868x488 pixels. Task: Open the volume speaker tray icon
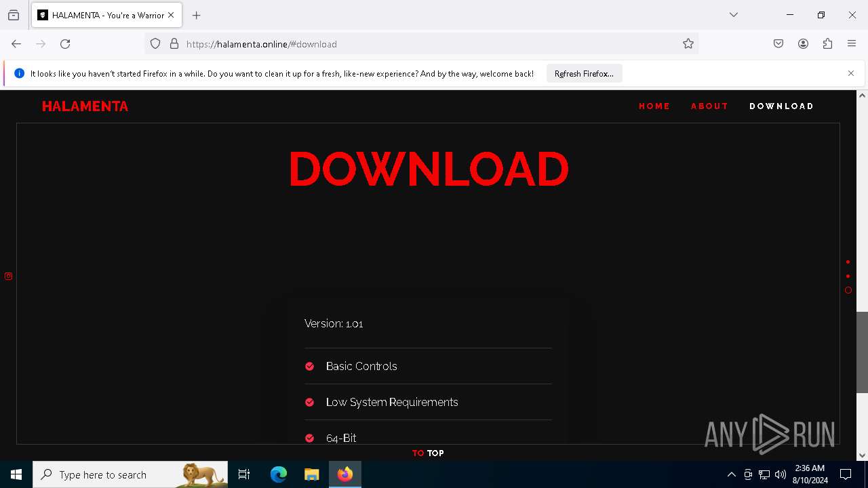pos(781,474)
